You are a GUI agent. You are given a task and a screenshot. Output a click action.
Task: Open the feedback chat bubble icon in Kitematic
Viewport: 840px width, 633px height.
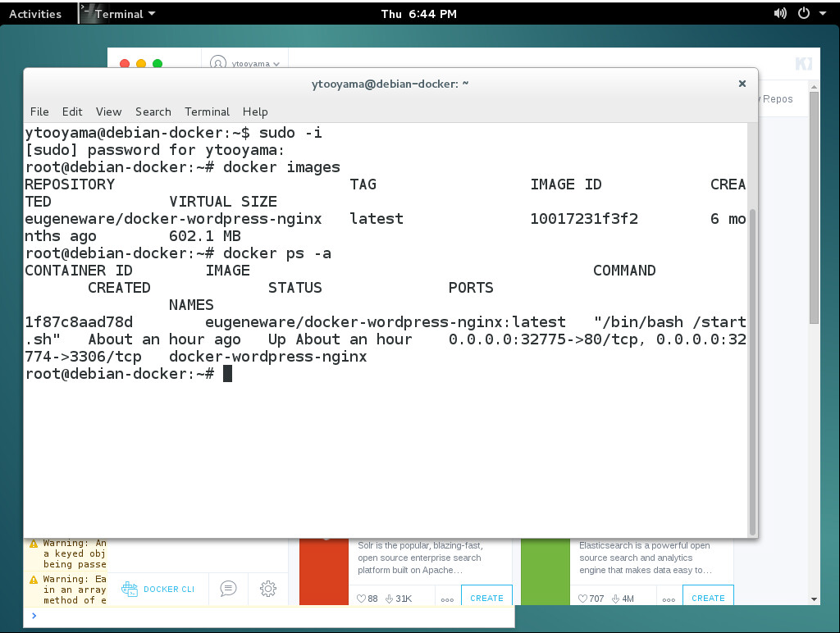pos(228,589)
